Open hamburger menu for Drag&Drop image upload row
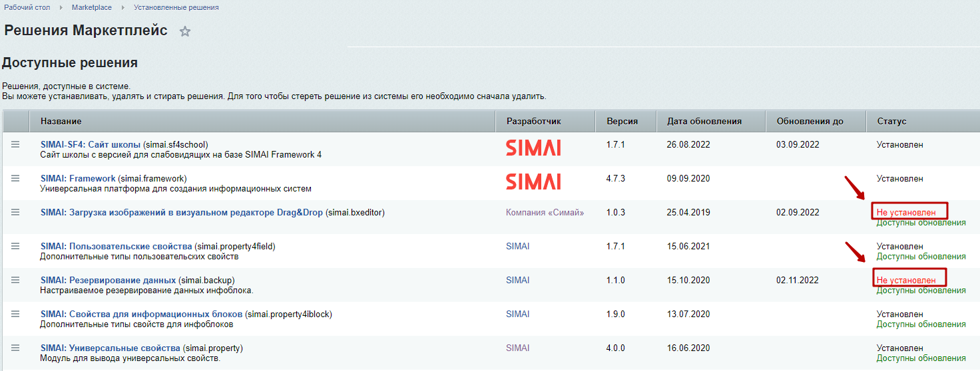980x371 pixels. point(15,212)
